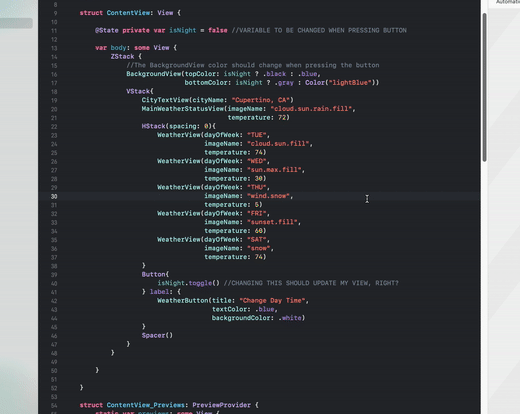Click line number 11 in the gutter
Viewport: 520px width, 414px height.
[54, 31]
